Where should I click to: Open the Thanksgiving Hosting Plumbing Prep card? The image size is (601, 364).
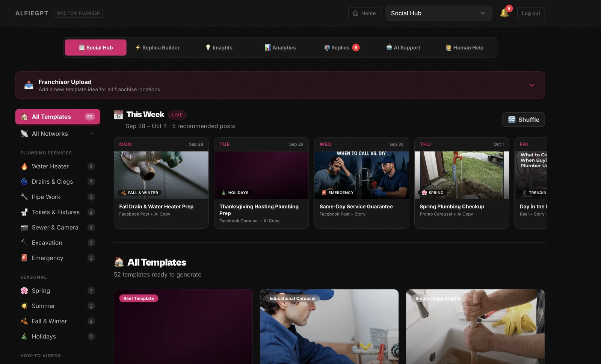point(261,183)
